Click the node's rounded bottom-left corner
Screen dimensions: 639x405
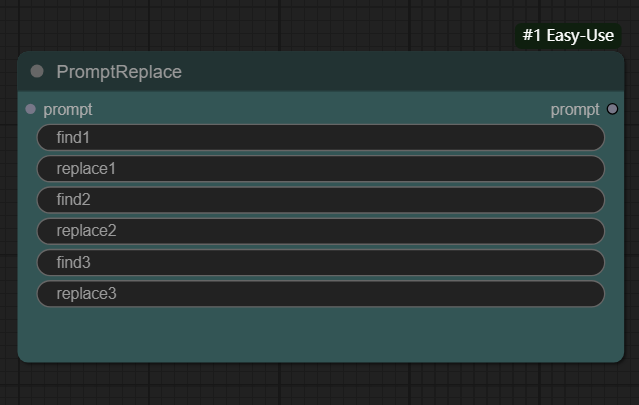point(23,356)
